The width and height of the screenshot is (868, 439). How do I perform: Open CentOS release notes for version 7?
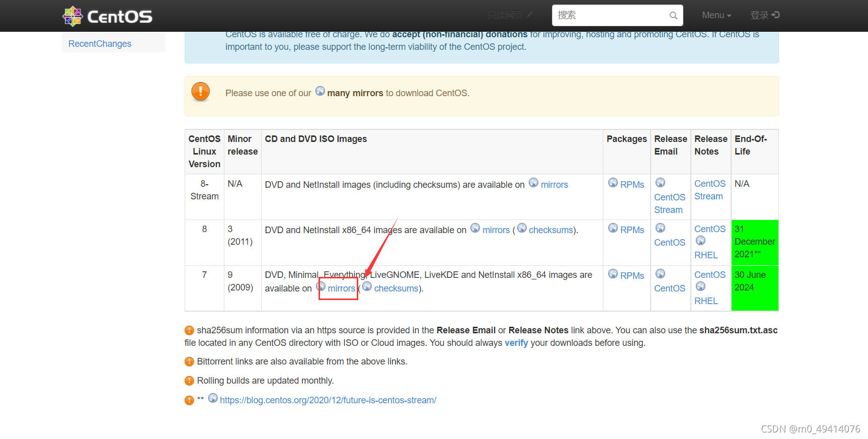coord(710,275)
